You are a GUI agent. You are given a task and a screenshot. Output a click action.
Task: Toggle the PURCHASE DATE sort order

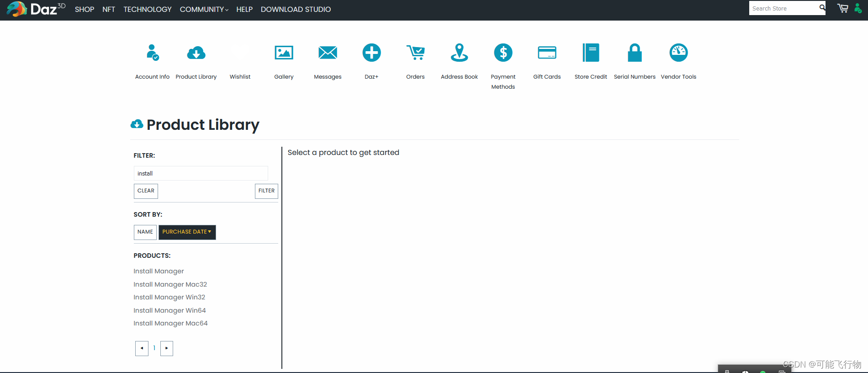click(187, 232)
